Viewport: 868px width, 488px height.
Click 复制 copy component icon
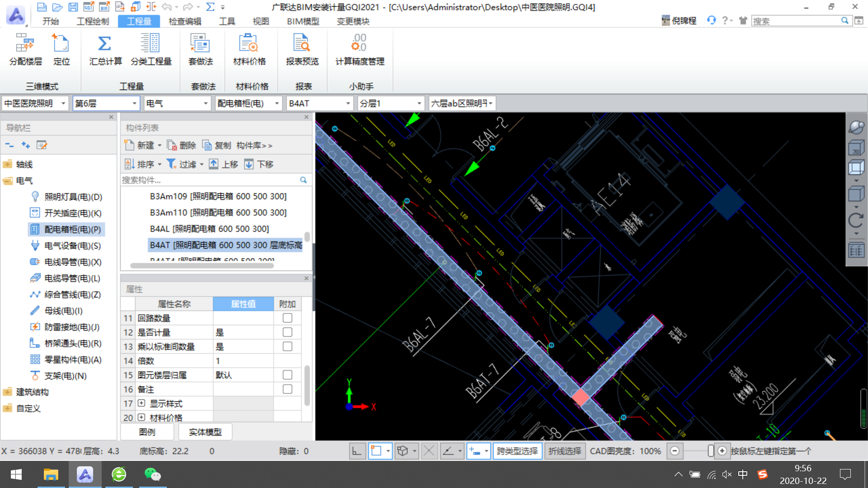click(216, 145)
